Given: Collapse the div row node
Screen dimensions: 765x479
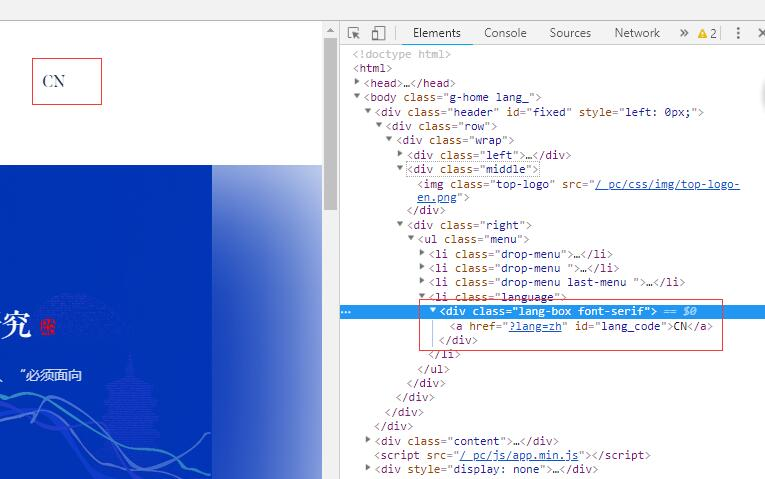Looking at the screenshot, I should [379, 125].
